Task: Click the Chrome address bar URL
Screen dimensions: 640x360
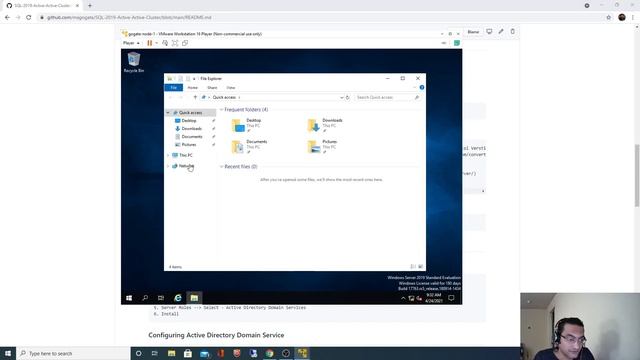Action: [x=129, y=18]
